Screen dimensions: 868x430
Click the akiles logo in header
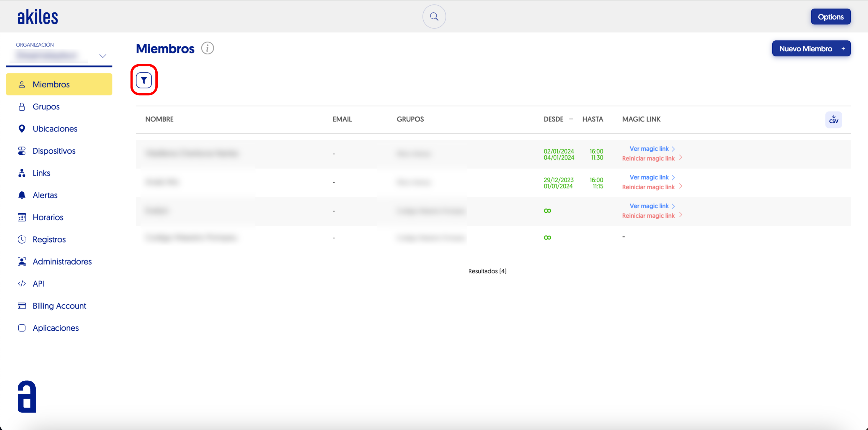[38, 17]
